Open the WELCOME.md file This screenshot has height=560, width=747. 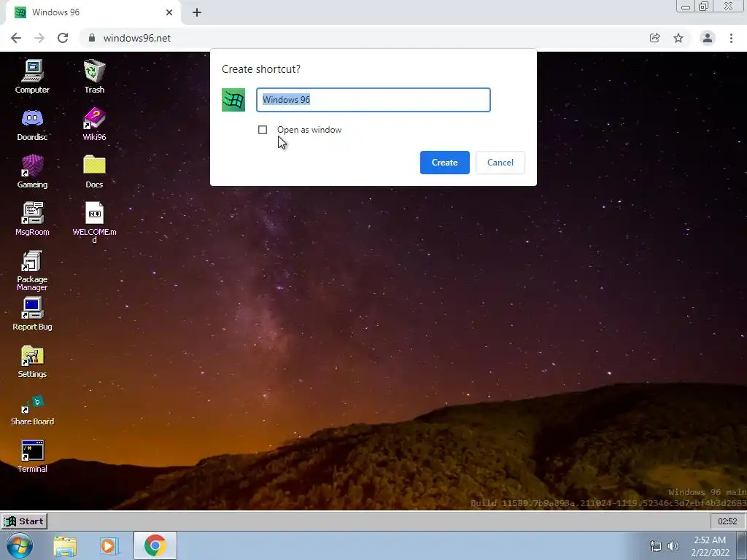[94, 222]
